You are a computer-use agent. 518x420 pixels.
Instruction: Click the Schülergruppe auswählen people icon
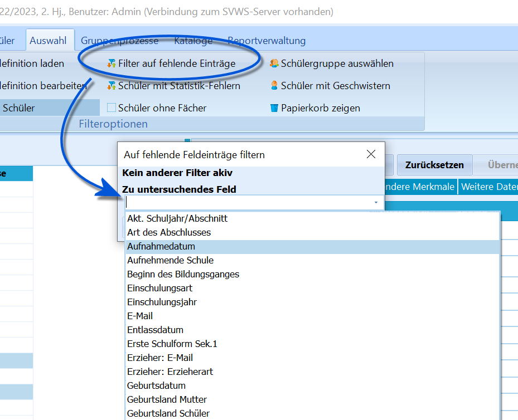point(274,64)
